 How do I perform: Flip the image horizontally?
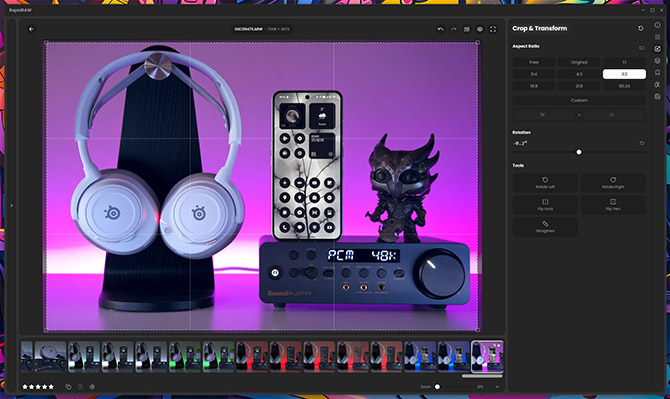pyautogui.click(x=545, y=205)
